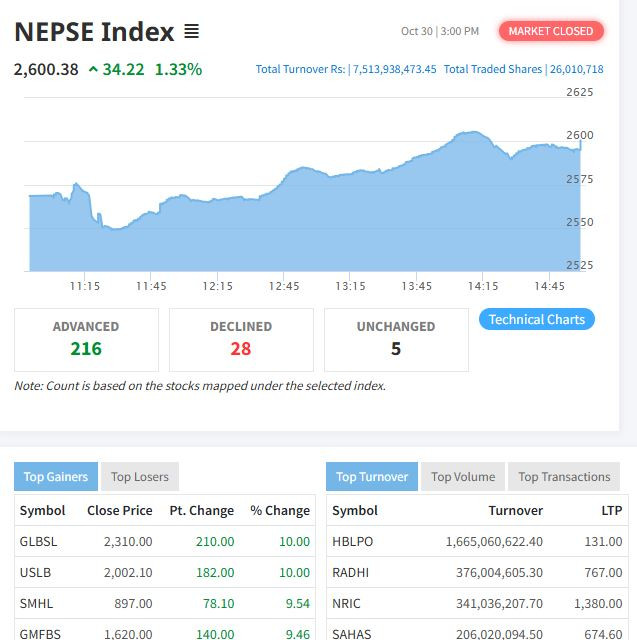Click the Declined count box showing 28
The height and width of the screenshot is (640, 637).
tap(241, 340)
